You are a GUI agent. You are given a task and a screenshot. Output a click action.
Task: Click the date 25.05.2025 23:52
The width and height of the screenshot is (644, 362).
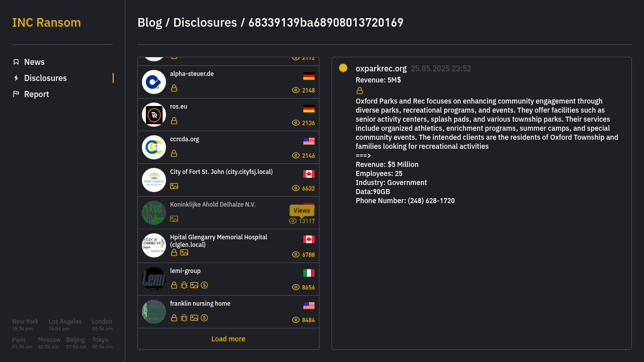[x=441, y=69]
